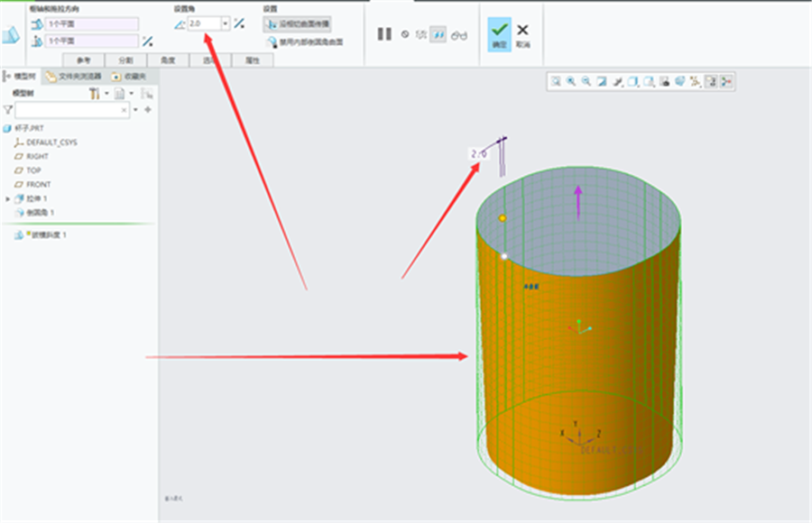Toggle the annotation display icon
Image resolution: width=812 pixels, height=523 pixels.
[711, 81]
